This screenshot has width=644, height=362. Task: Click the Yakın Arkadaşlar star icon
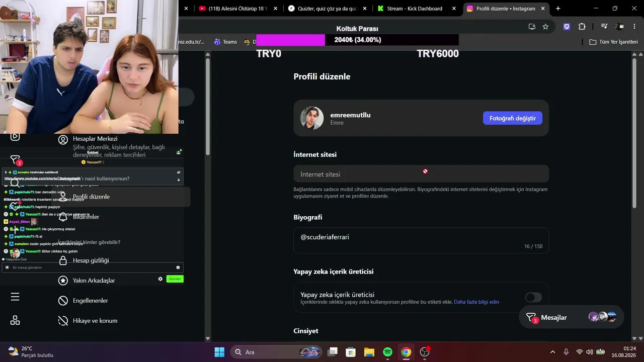pos(63,281)
